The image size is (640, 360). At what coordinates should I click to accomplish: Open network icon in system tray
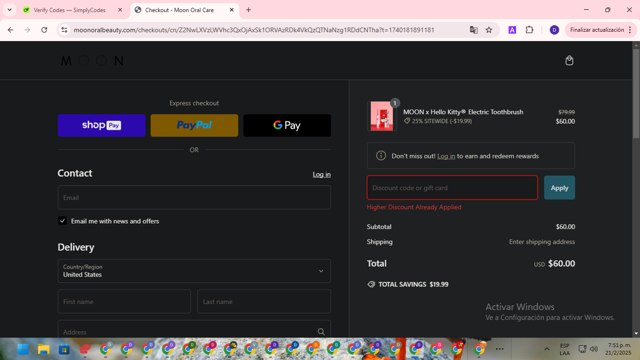pos(582,349)
